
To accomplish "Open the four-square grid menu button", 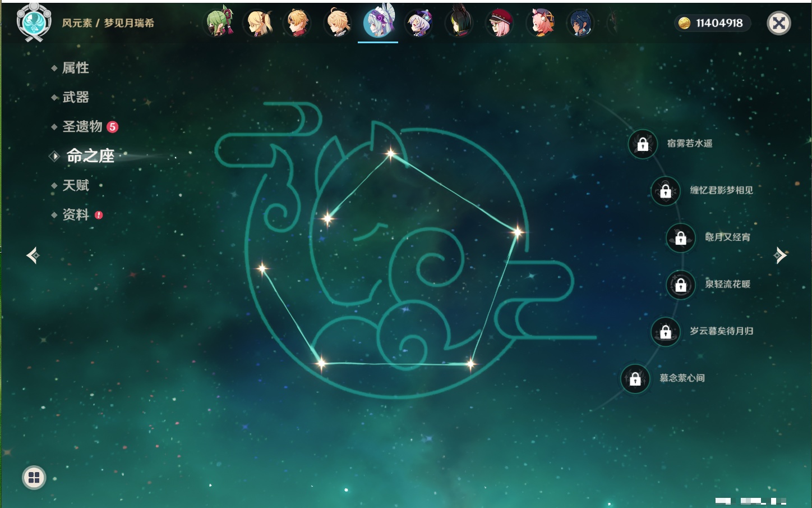I will (34, 478).
